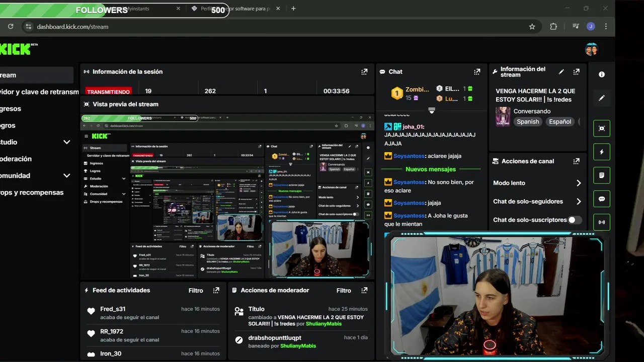Click the stream preview video

[x=227, y=196]
